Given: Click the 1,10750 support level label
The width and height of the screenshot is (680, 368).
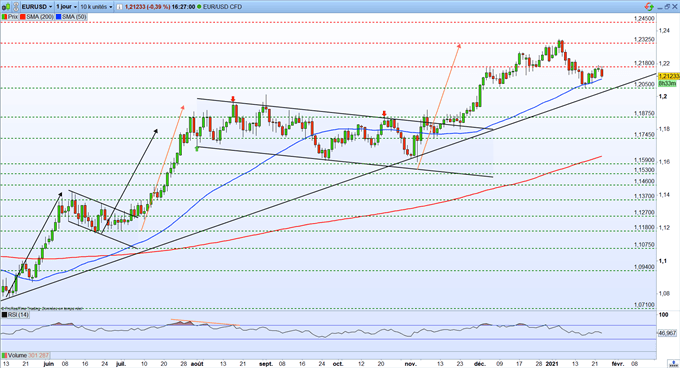Looking at the screenshot, I should (644, 245).
